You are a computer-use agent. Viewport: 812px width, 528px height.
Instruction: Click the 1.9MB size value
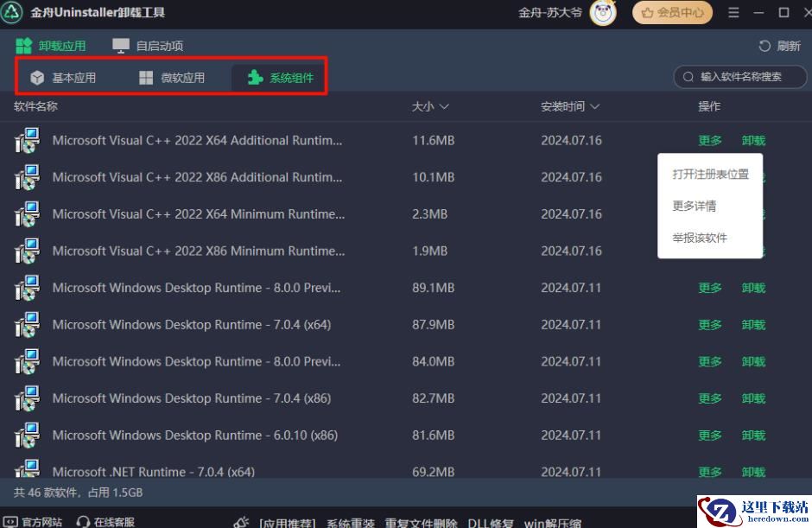click(x=430, y=251)
